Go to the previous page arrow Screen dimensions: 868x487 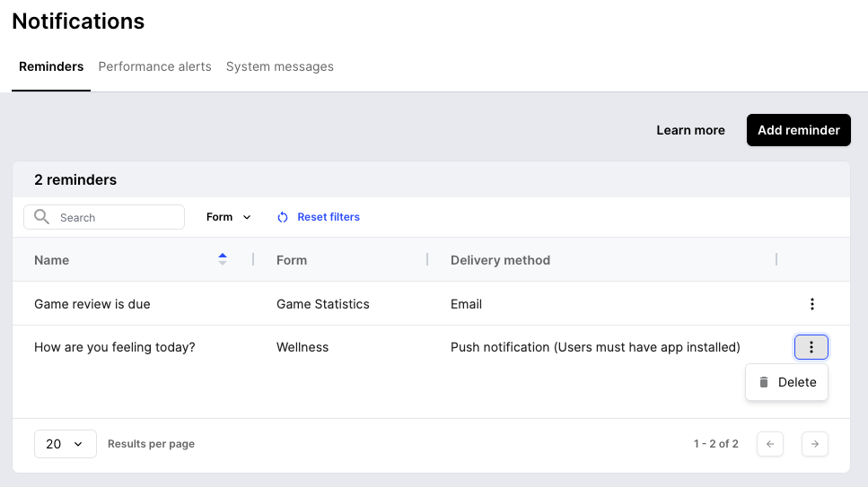(x=770, y=444)
